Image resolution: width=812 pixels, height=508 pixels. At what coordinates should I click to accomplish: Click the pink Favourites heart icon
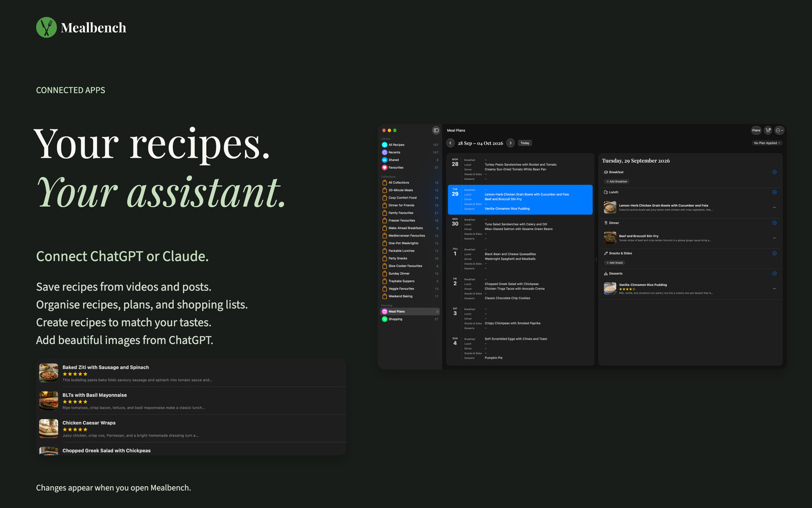point(384,167)
